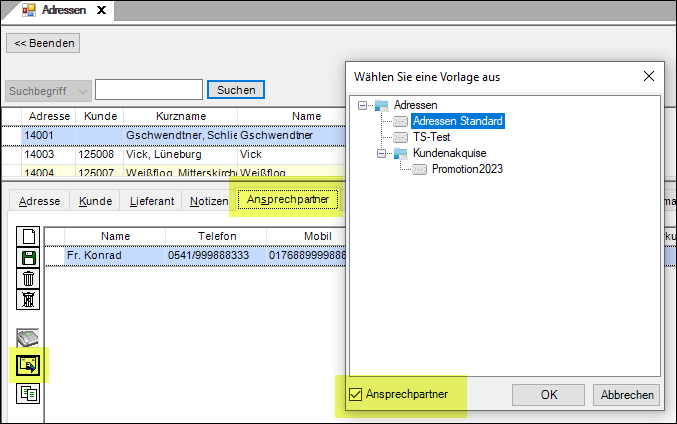677x424 pixels.
Task: Collapse the Adressen tree folder
Action: (363, 105)
